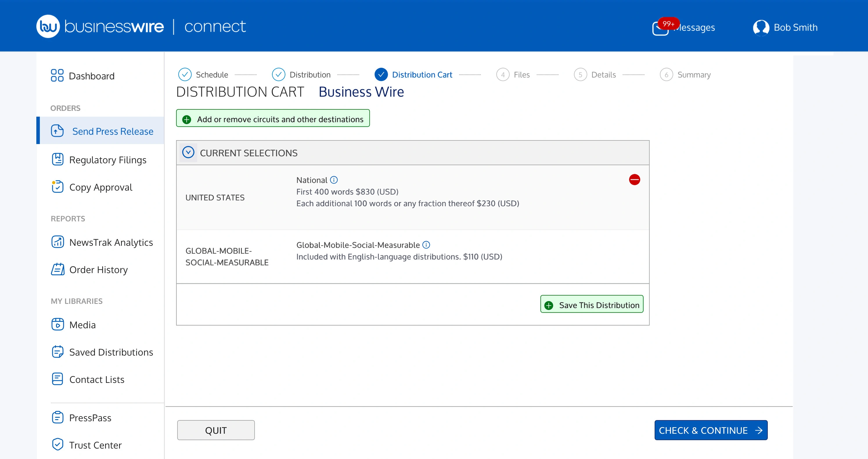Click the businesswire connect wordmark
This screenshot has width=868, height=459.
pyautogui.click(x=155, y=26)
